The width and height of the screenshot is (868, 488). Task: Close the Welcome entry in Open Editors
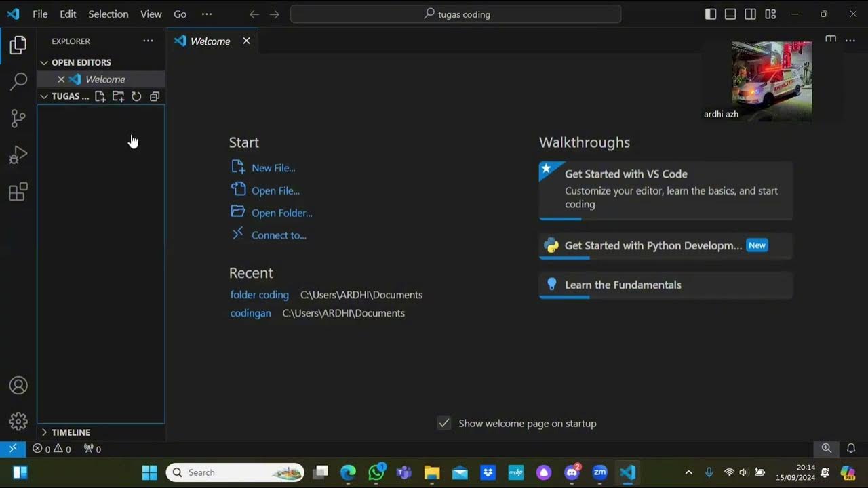(x=61, y=79)
